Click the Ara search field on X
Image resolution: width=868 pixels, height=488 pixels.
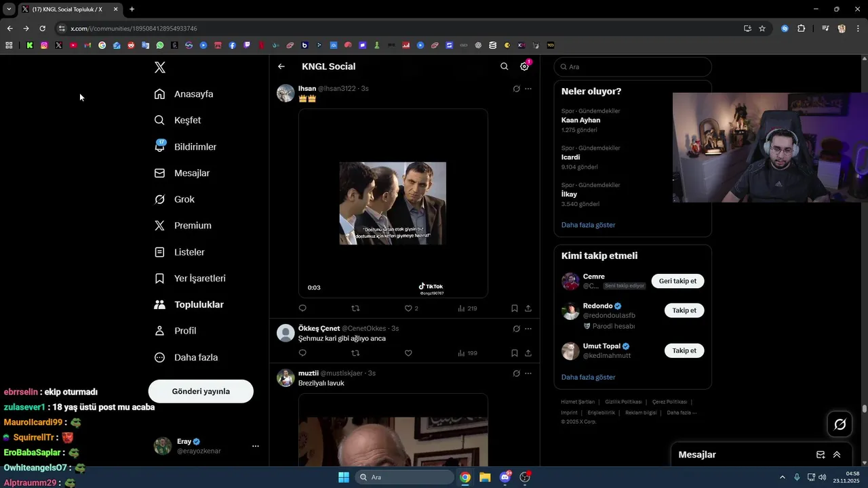(x=633, y=67)
